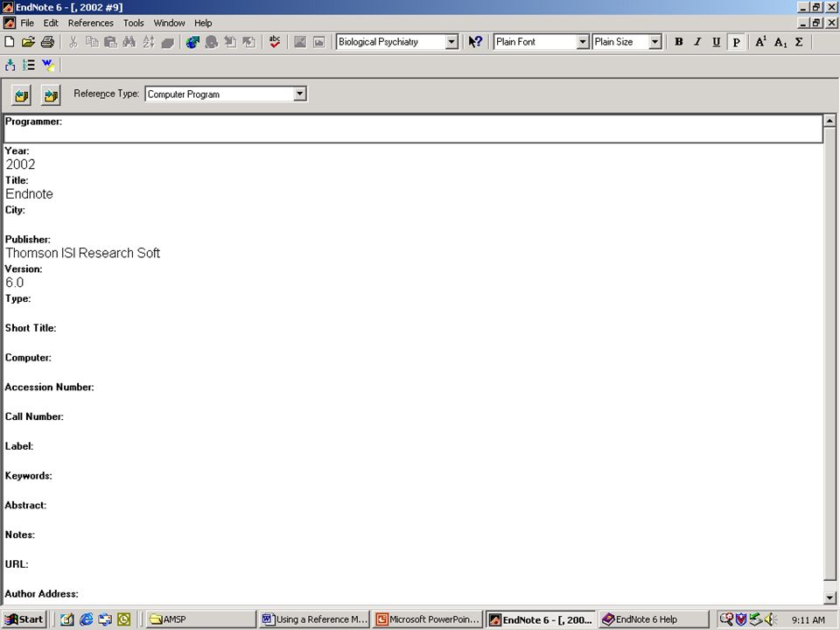
Task: Open the References menu
Action: [x=90, y=23]
